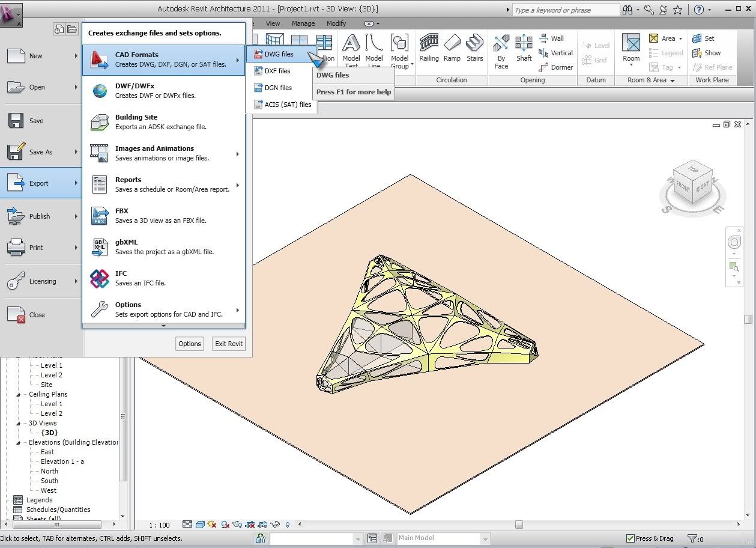Toggle the Press & Drag checkbox

pos(630,538)
